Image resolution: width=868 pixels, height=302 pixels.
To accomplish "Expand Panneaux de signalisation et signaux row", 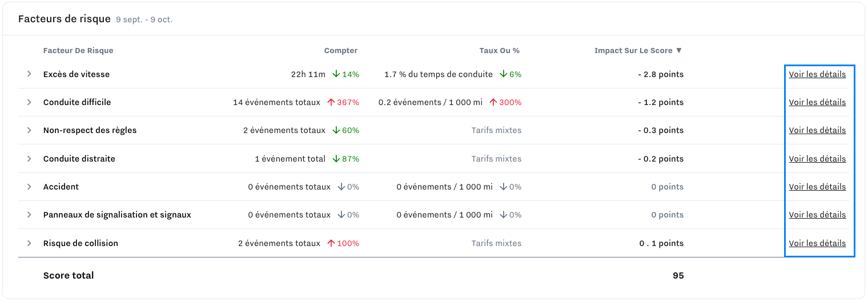I will tap(29, 215).
